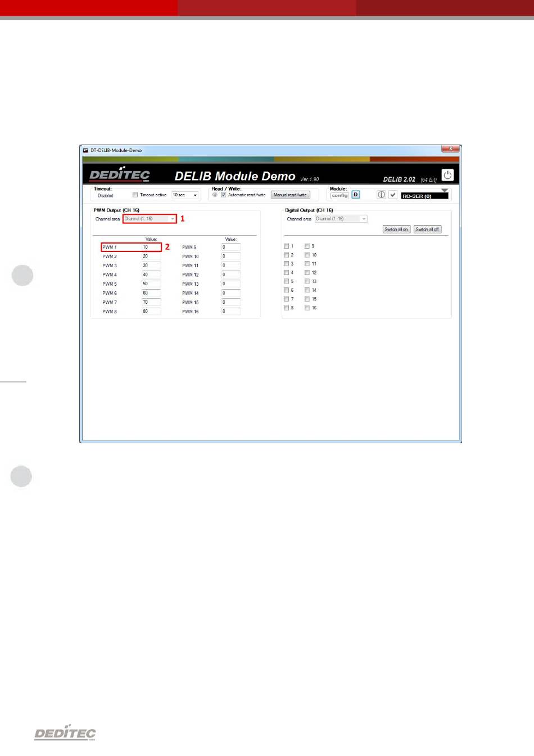
Task: Enable the Timeout active checkbox
Action: (135, 195)
